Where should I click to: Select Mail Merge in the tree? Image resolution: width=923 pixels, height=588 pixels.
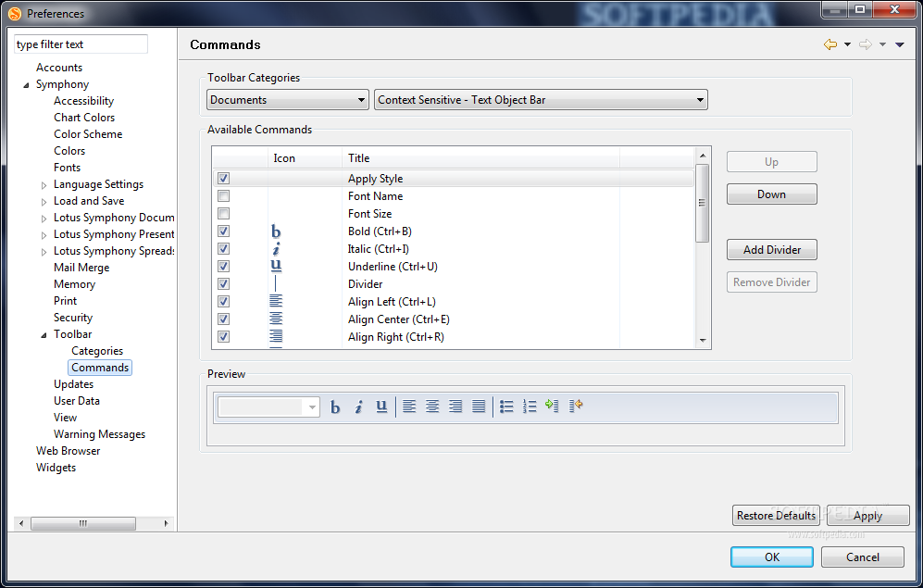81,268
